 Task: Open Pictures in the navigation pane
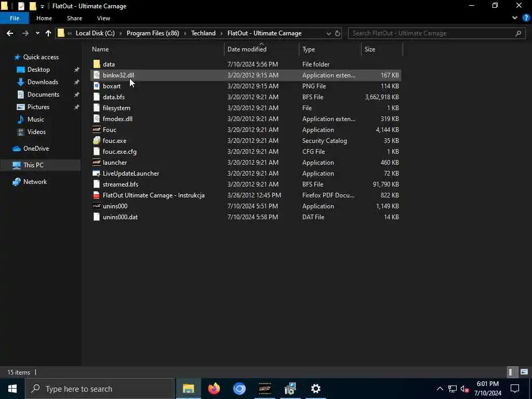pyautogui.click(x=38, y=107)
